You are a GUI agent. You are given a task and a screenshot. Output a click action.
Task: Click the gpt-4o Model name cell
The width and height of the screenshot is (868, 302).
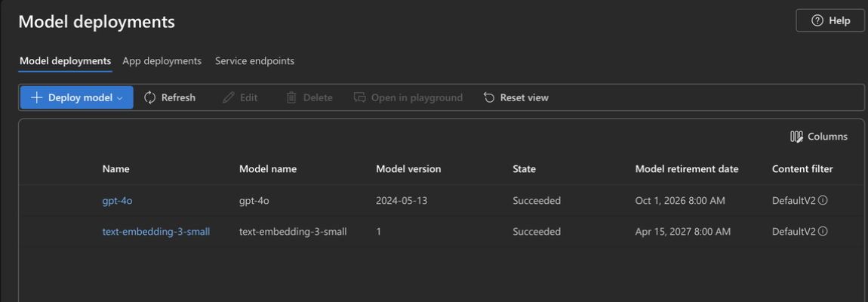[x=254, y=201]
